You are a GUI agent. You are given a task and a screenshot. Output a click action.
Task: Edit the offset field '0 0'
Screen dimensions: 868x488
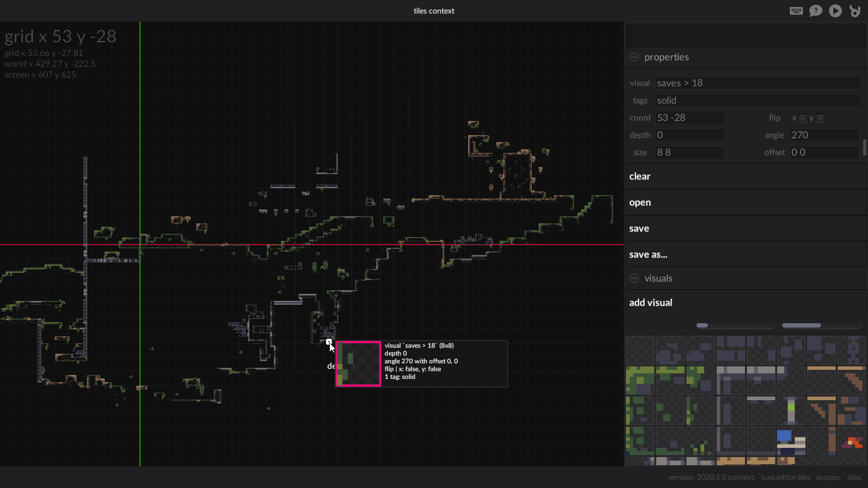pyautogui.click(x=824, y=152)
